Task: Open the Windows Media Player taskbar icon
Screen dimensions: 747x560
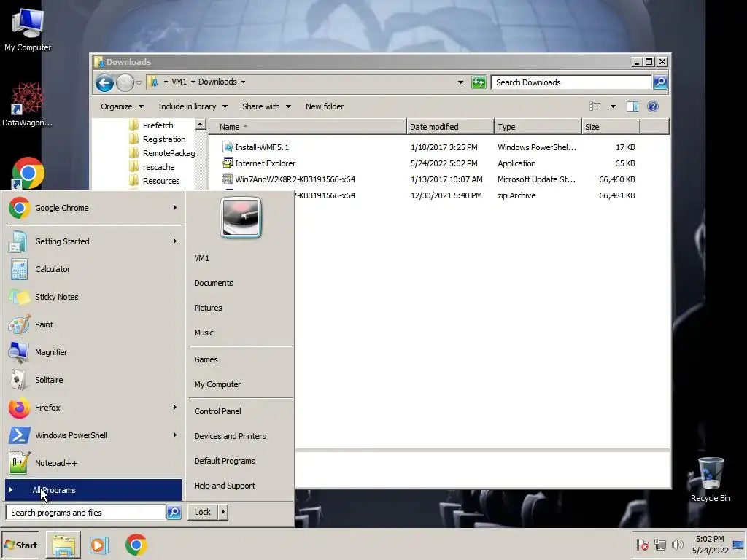Action: [x=99, y=545]
